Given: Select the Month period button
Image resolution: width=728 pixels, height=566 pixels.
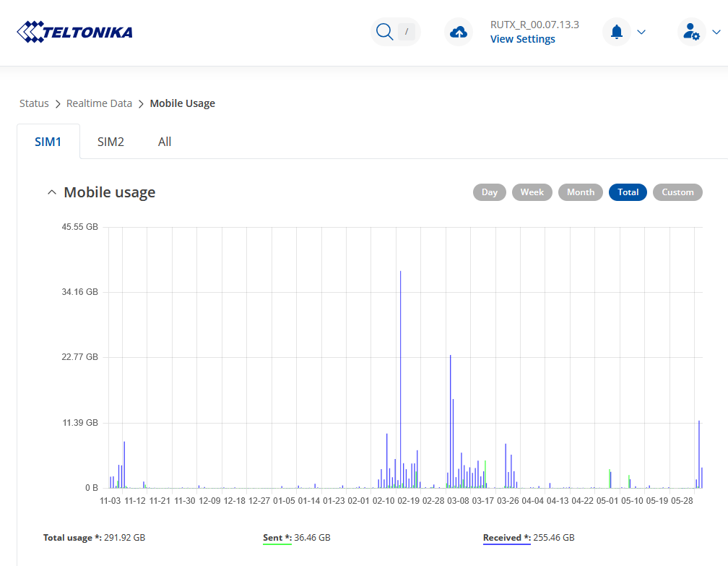Looking at the screenshot, I should 581,192.
